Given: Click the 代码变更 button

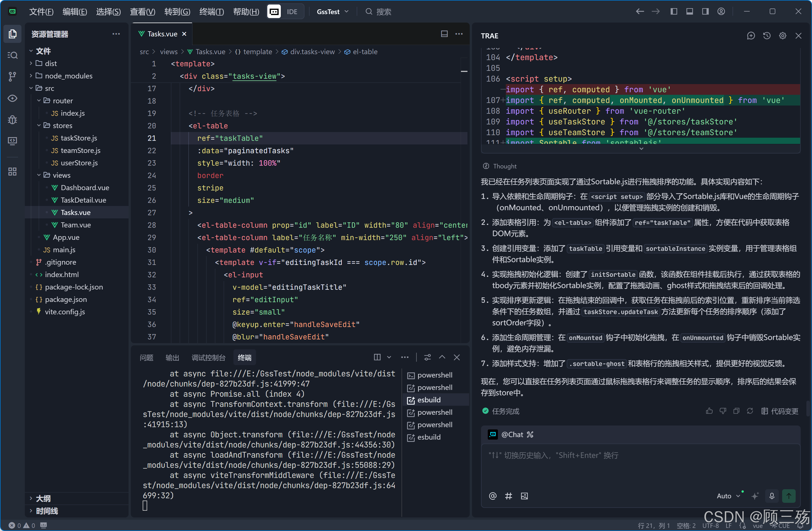Looking at the screenshot, I should tap(780, 411).
